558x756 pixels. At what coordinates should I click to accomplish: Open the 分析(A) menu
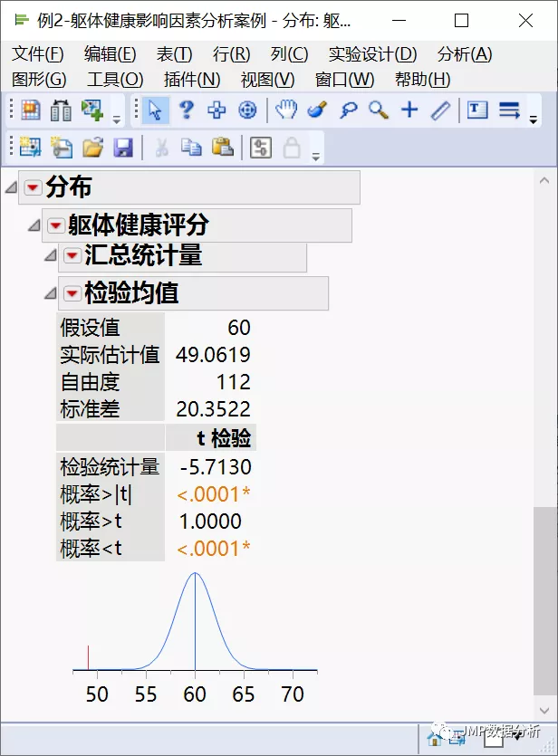465,54
